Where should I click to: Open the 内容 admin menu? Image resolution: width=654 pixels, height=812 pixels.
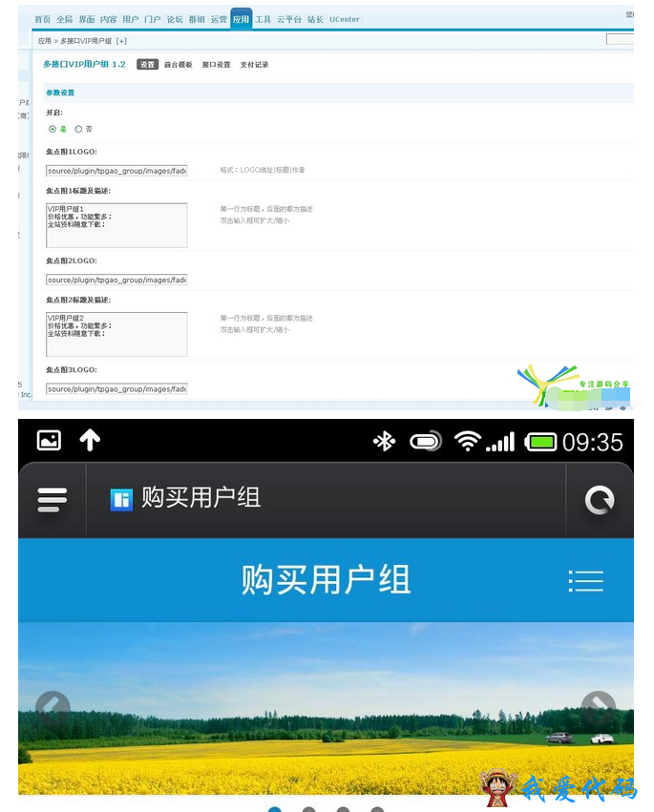point(108,19)
